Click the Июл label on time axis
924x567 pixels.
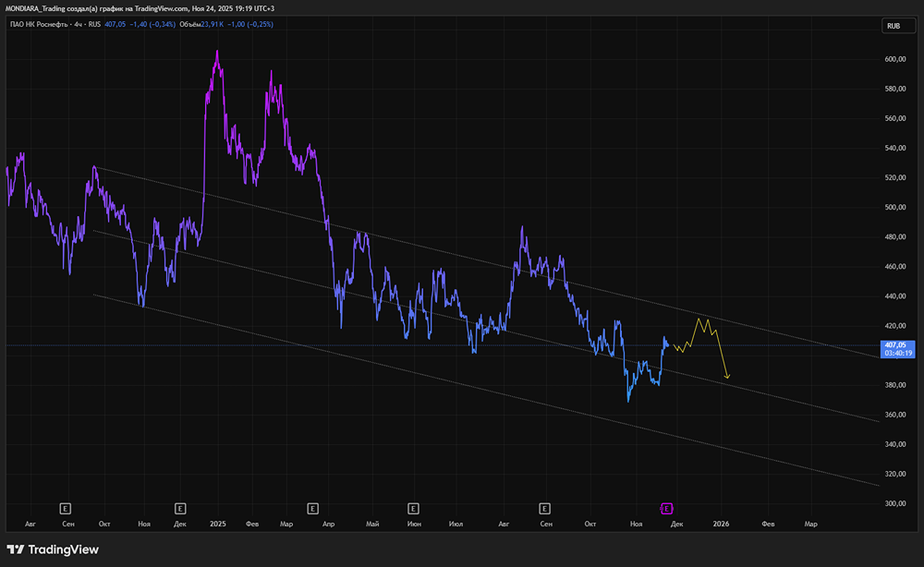[x=456, y=524]
